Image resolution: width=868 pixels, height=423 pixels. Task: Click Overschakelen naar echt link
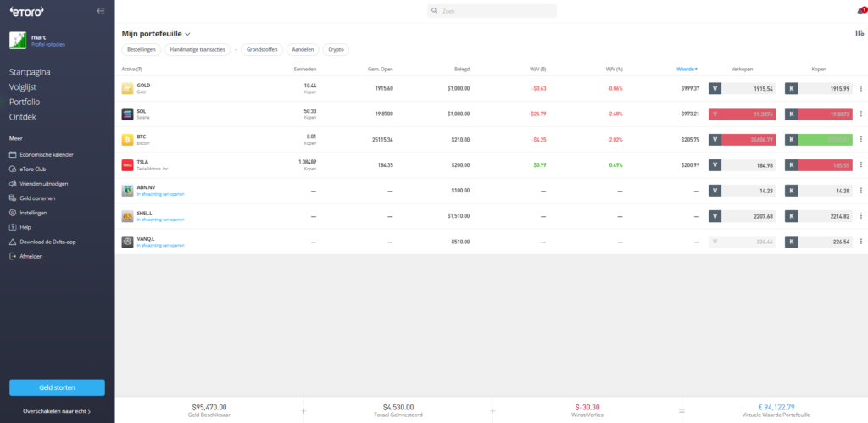tap(57, 411)
